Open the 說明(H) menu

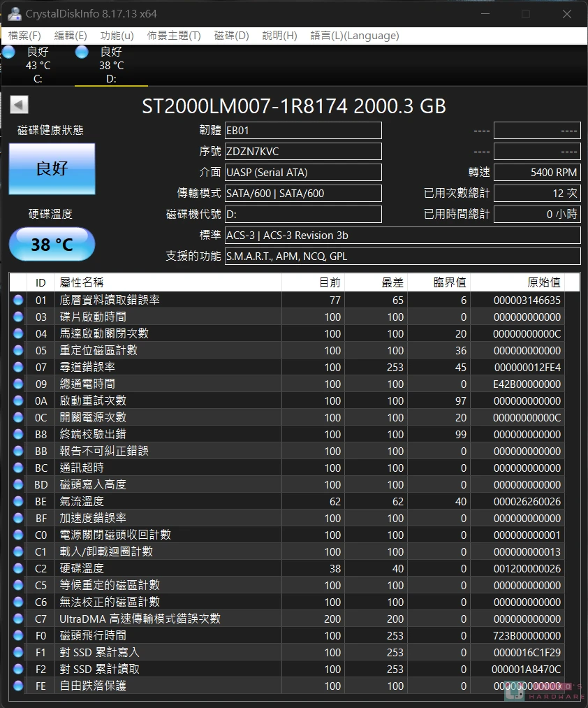tap(280, 36)
